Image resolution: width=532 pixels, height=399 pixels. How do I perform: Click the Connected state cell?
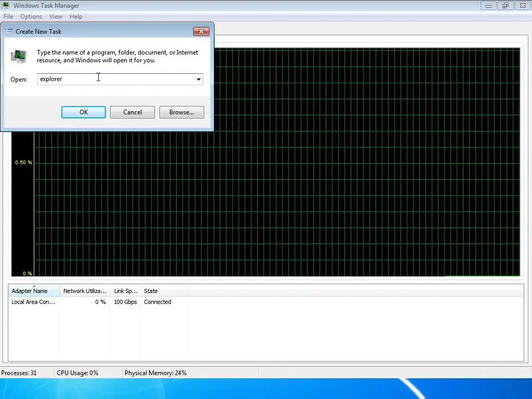point(157,302)
